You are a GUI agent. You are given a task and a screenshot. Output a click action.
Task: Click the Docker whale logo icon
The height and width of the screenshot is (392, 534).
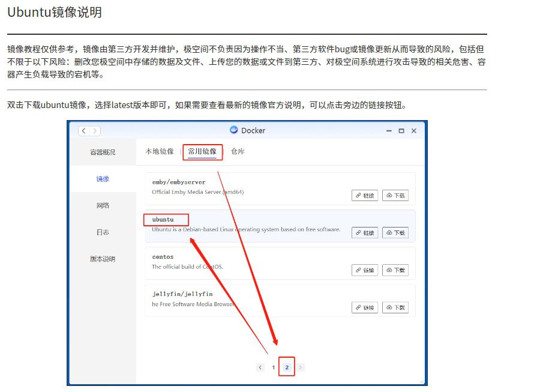[x=233, y=130]
